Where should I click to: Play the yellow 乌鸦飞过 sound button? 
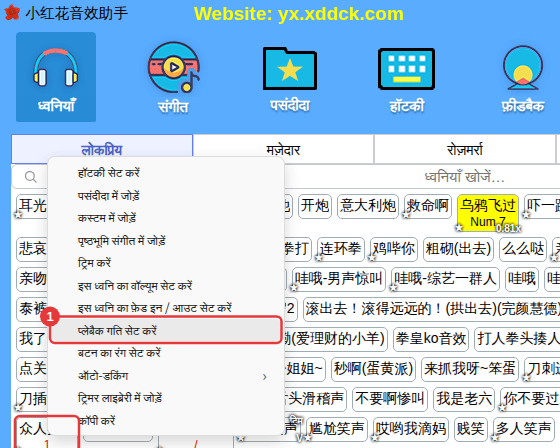488,213
